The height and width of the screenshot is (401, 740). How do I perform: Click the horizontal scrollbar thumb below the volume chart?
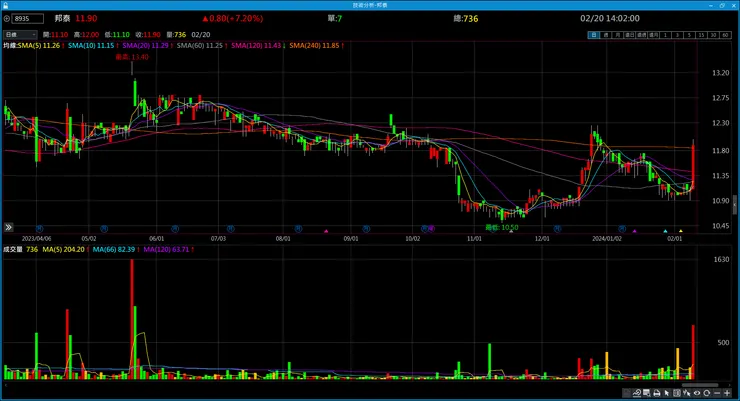point(699,385)
